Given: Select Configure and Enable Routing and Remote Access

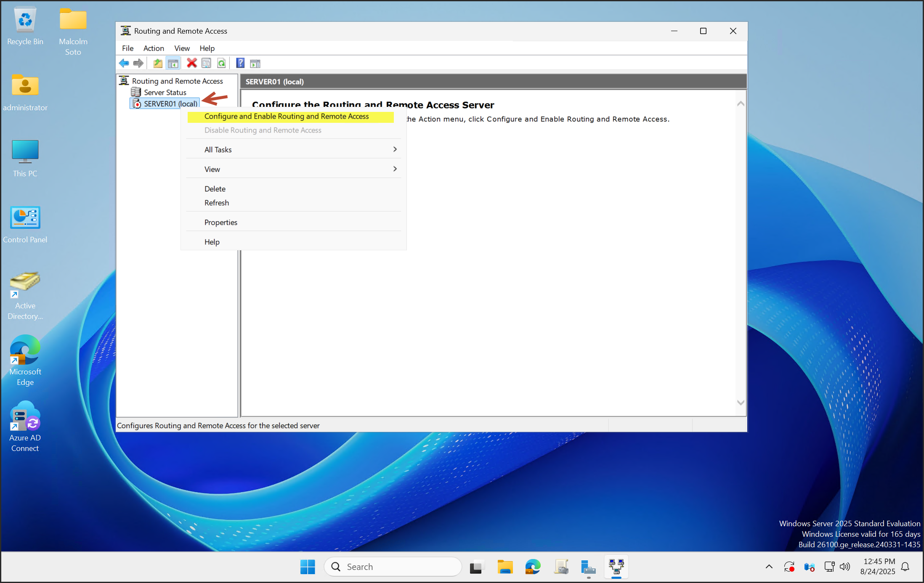Looking at the screenshot, I should click(287, 117).
